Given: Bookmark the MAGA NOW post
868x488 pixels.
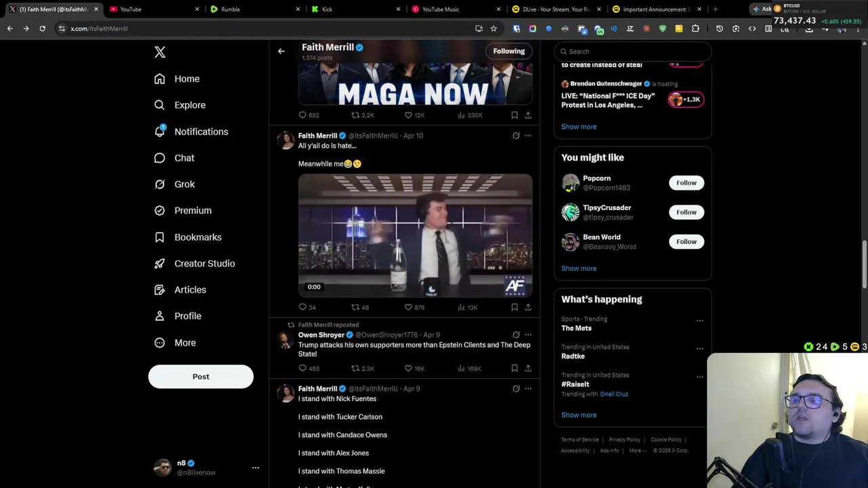Looking at the screenshot, I should tap(515, 115).
